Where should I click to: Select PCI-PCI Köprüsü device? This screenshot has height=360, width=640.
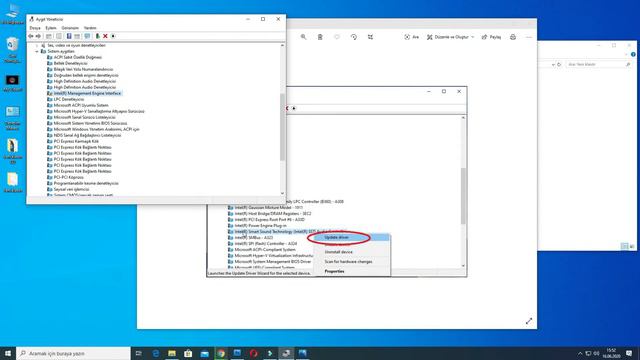69,177
